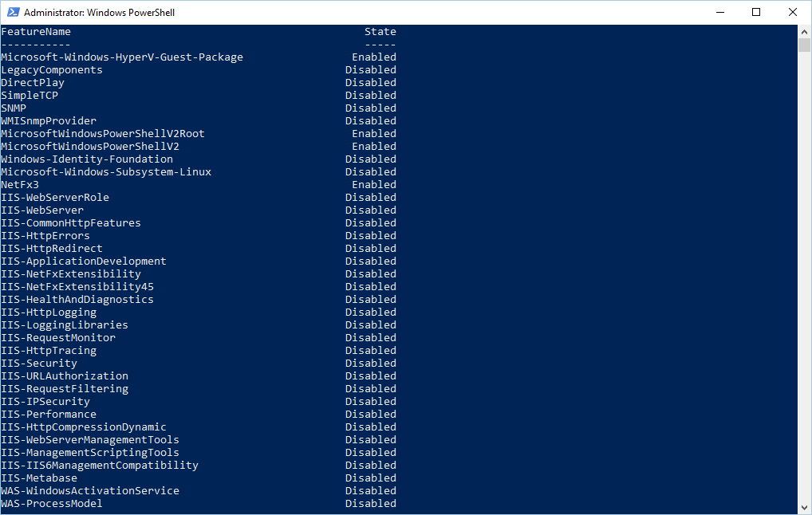Screen dimensions: 812x515
Task: Click the IIS-HealthAndDiagnostics text
Action: pyautogui.click(x=77, y=300)
